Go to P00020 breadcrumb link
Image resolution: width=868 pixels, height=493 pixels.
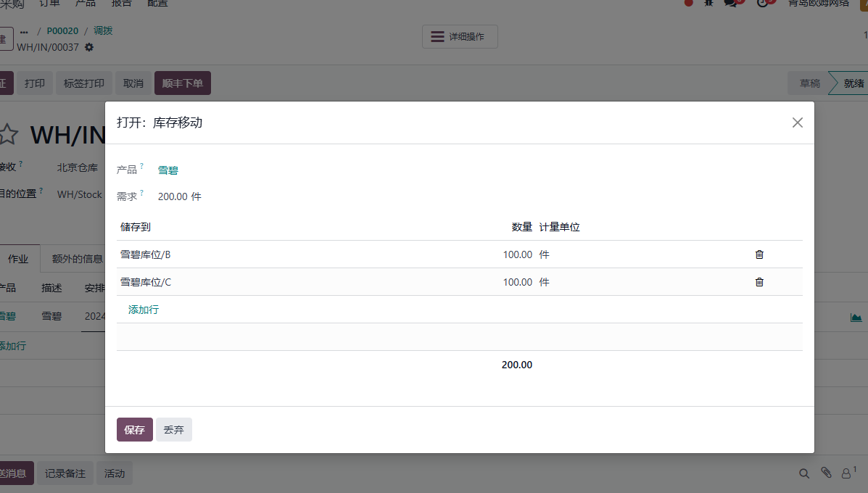62,31
